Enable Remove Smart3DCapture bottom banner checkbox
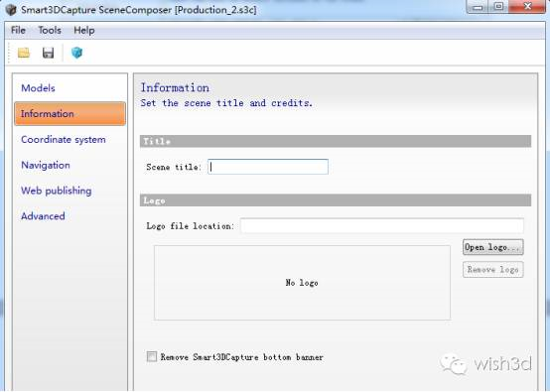This screenshot has width=550, height=392. coord(152,357)
